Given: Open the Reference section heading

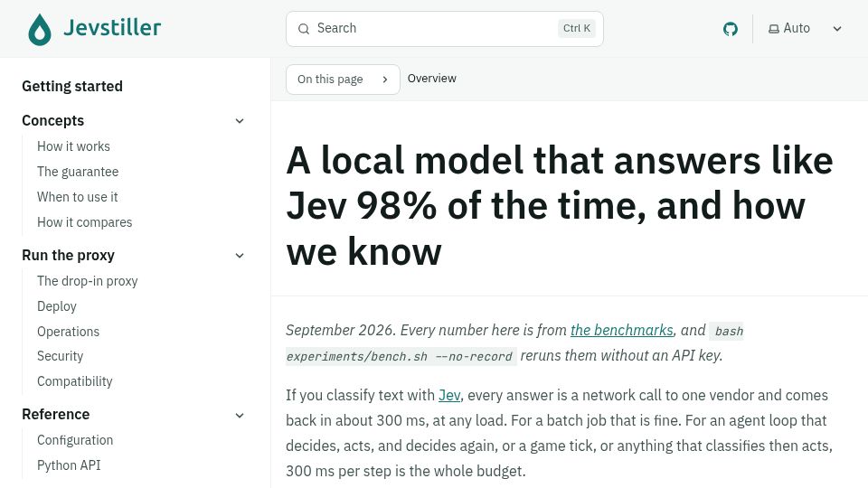Looking at the screenshot, I should click(56, 415).
